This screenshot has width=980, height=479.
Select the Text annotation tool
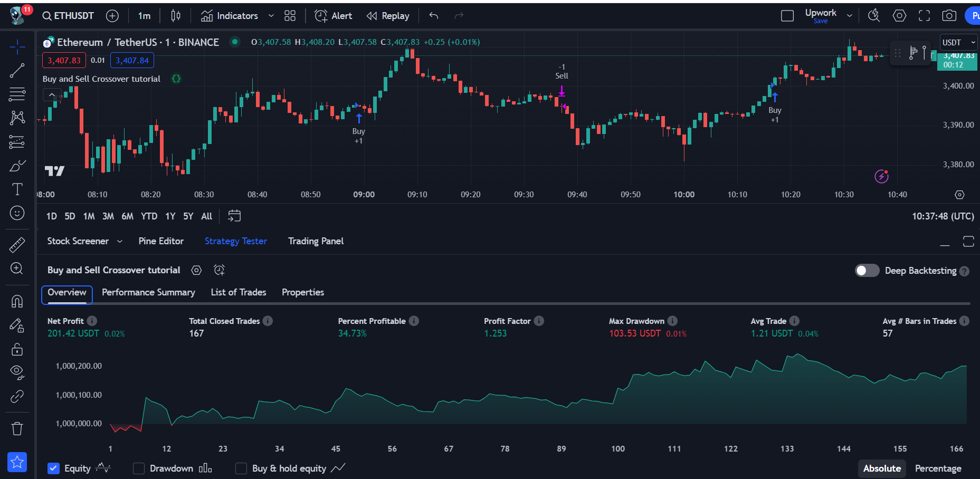point(17,188)
